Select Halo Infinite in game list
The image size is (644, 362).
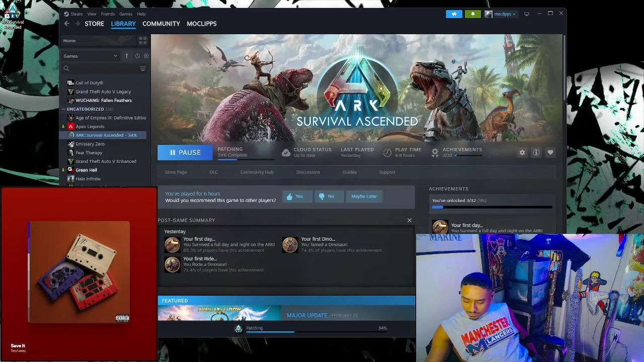88,179
